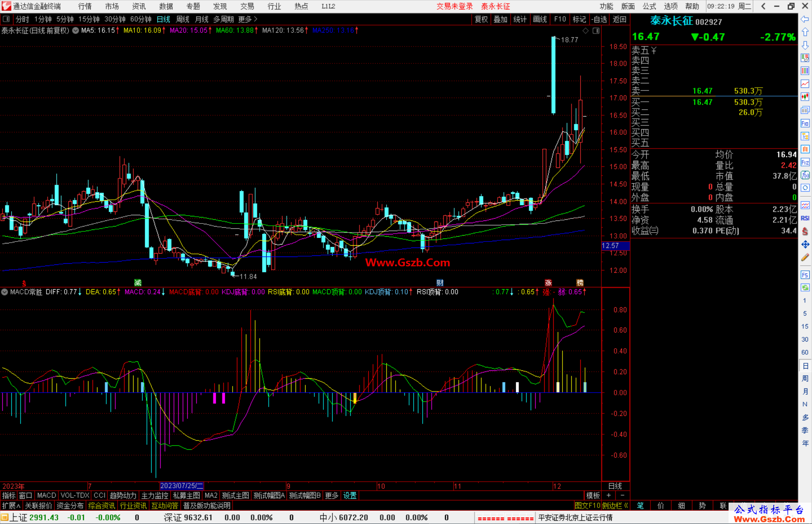
Task: Select the blue four-way move arrows icon
Action: tap(805, 245)
